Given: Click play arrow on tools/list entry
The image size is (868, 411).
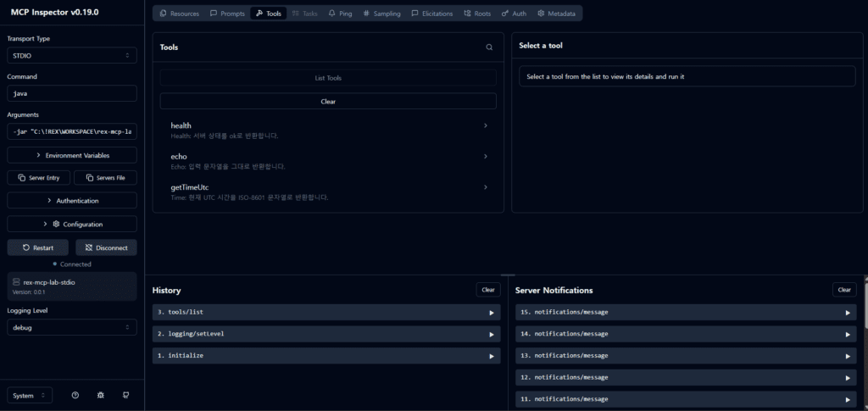Looking at the screenshot, I should click(x=491, y=313).
